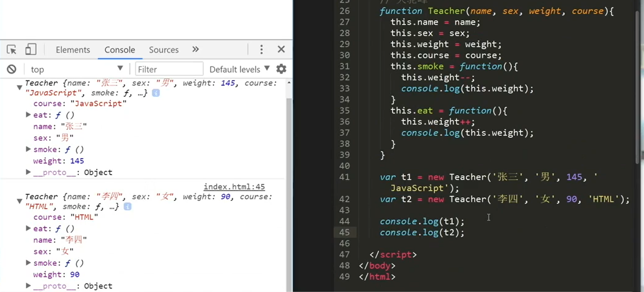Expand eat function in 李四 object

point(28,228)
